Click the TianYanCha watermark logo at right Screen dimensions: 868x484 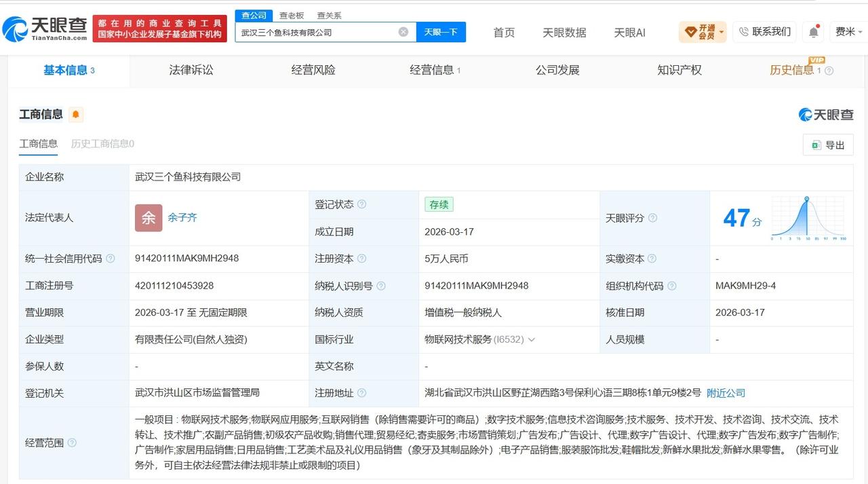pos(826,115)
